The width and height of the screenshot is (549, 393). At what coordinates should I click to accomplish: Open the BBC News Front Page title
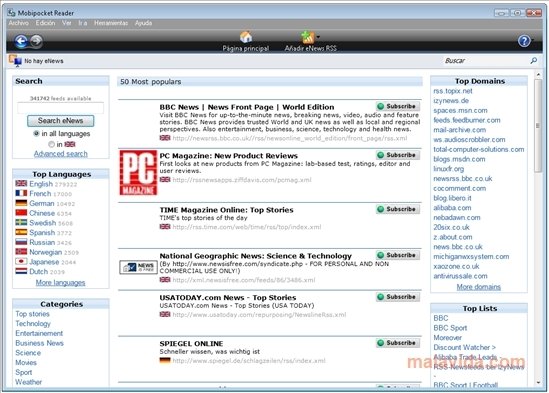coord(247,107)
